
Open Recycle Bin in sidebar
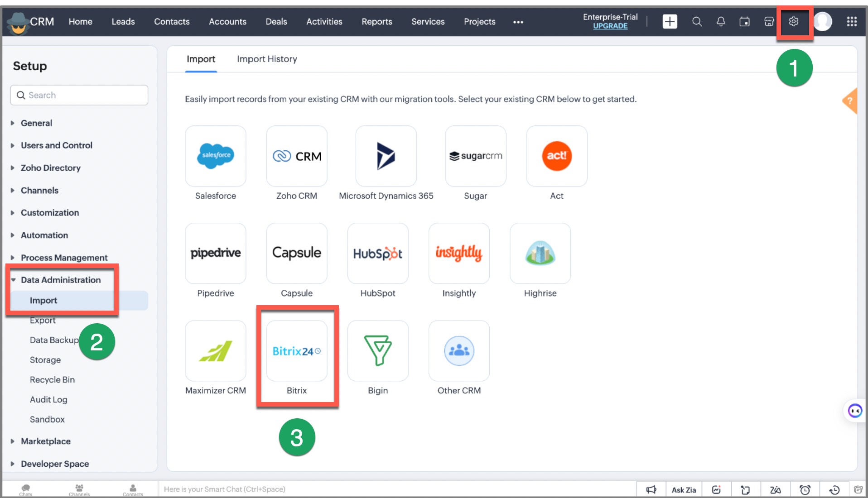(x=52, y=380)
